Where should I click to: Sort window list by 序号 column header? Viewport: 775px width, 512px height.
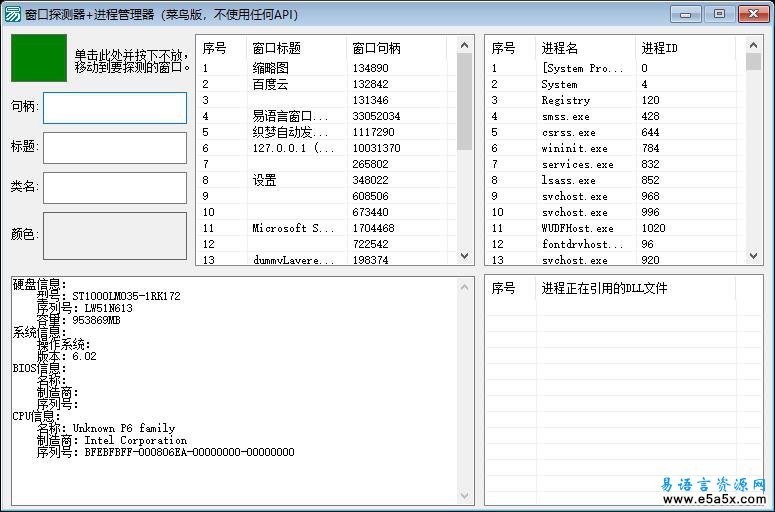tap(221, 48)
